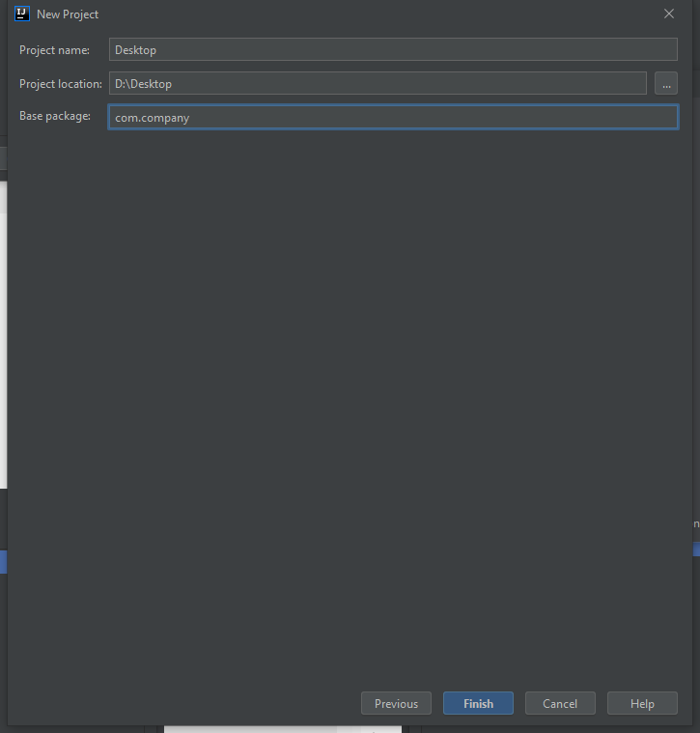Click the "New Project" title text

click(68, 14)
